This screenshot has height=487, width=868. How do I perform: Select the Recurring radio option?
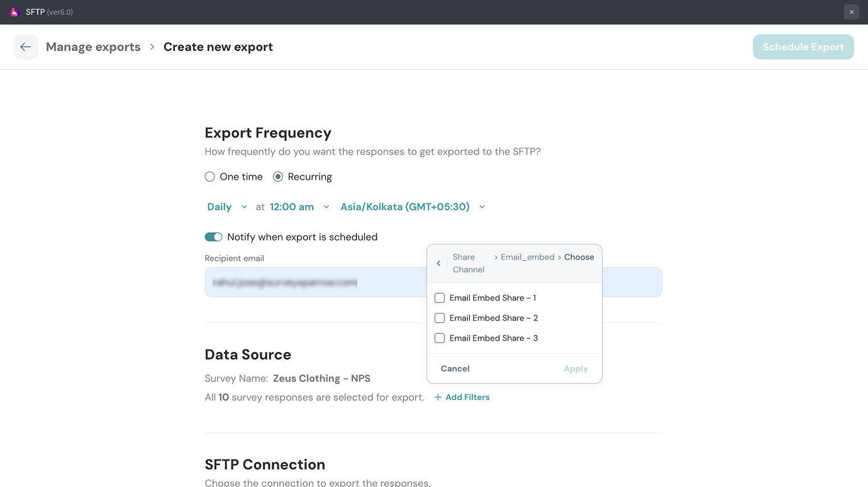pyautogui.click(x=278, y=177)
